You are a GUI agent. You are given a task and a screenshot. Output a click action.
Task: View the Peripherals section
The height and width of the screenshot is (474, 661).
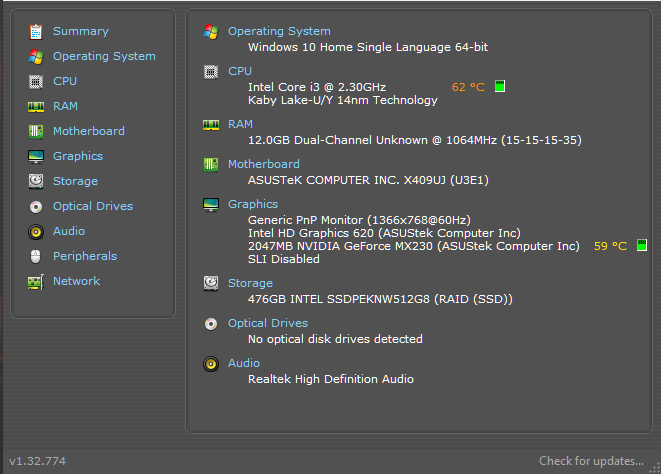tap(85, 256)
